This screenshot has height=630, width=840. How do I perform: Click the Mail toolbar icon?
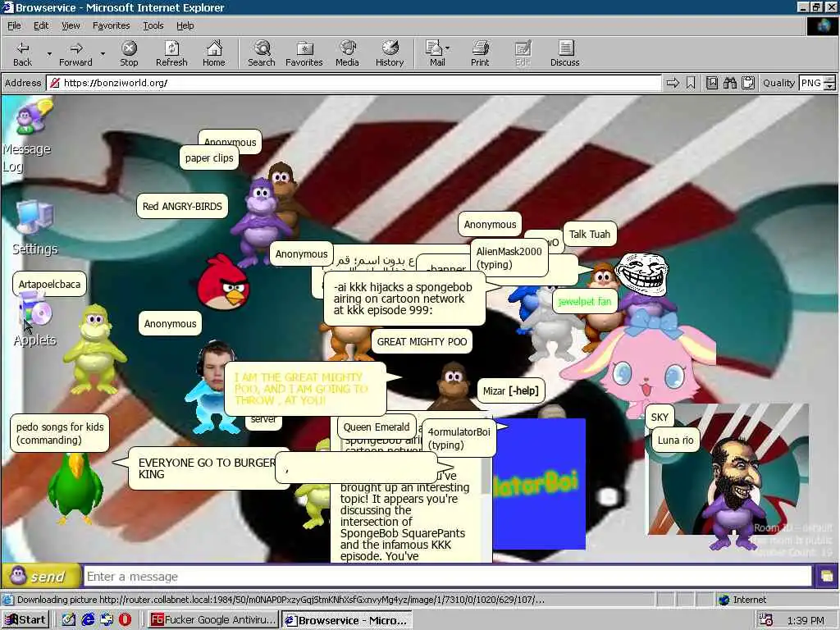pos(435,53)
